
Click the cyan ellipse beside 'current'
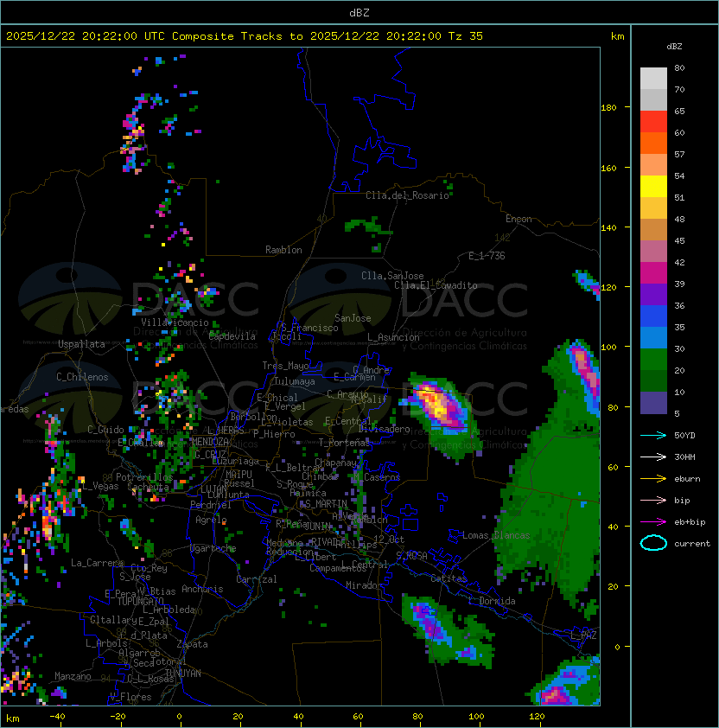(x=653, y=543)
